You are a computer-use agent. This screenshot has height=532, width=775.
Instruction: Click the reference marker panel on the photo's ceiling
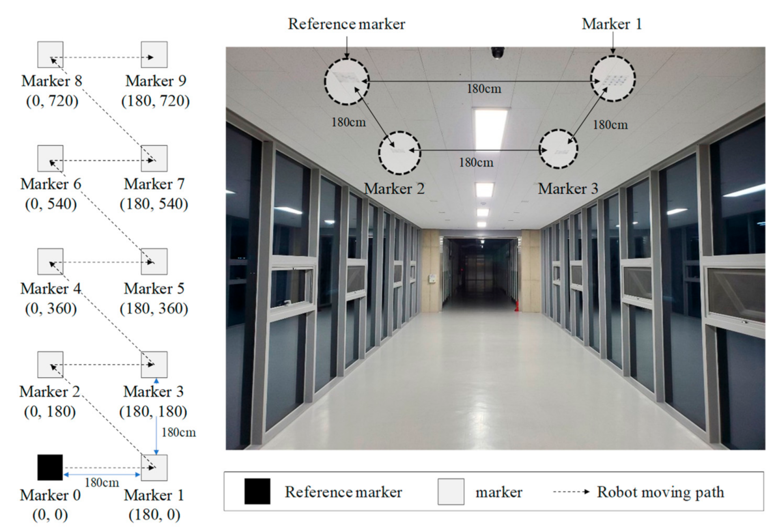point(346,77)
